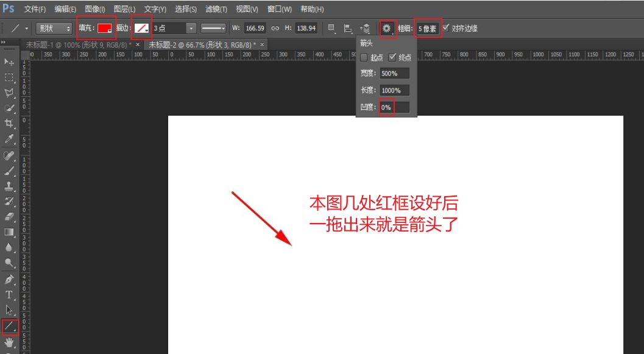Switch to the 未标题-2 document tab
The width and height of the screenshot is (644, 354).
(202, 44)
